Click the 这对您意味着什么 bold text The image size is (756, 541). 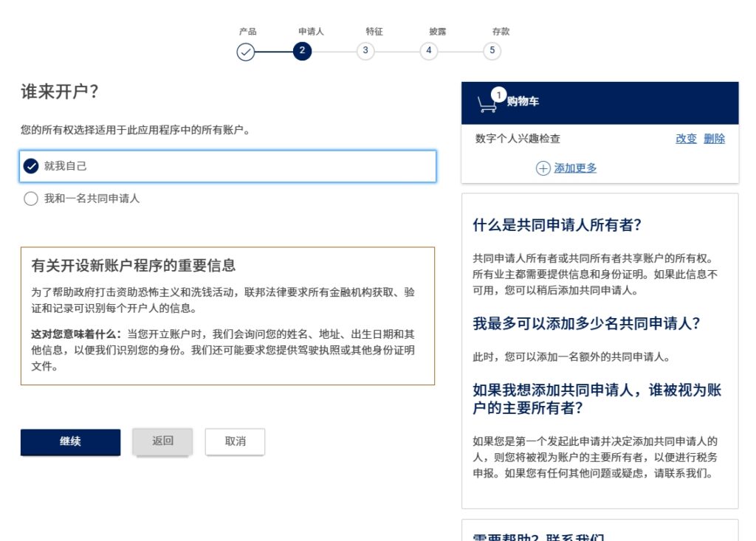76,334
